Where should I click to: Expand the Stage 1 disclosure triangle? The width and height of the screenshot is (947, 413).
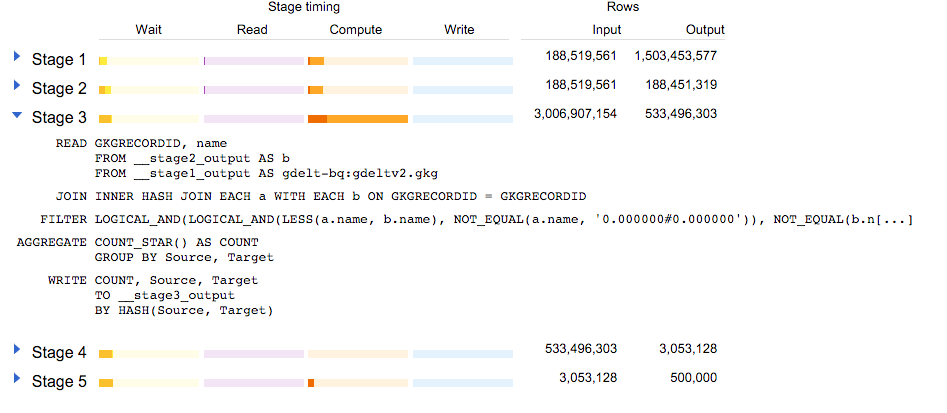(17, 58)
